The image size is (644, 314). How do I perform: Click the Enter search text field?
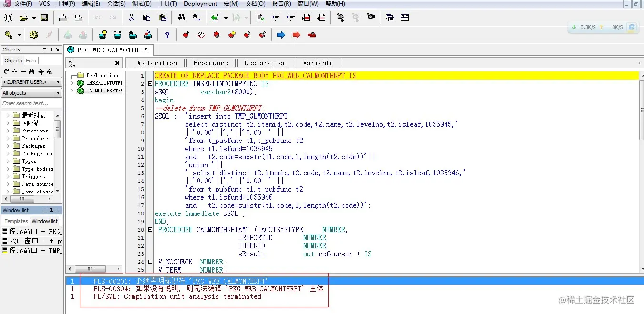(x=31, y=103)
